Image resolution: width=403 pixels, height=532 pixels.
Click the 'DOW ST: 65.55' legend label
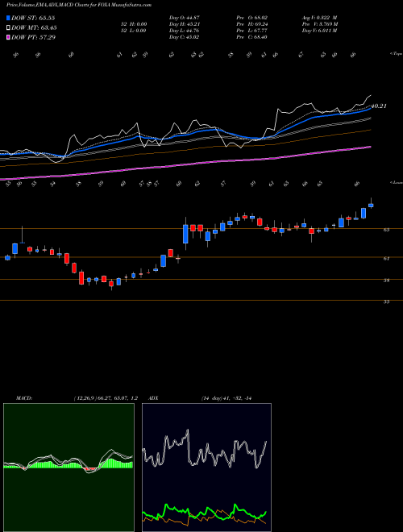tap(33, 18)
